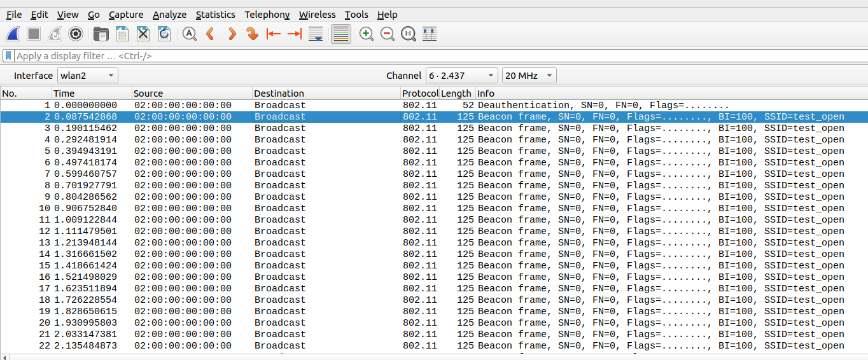Reload the capture file

pyautogui.click(x=164, y=34)
